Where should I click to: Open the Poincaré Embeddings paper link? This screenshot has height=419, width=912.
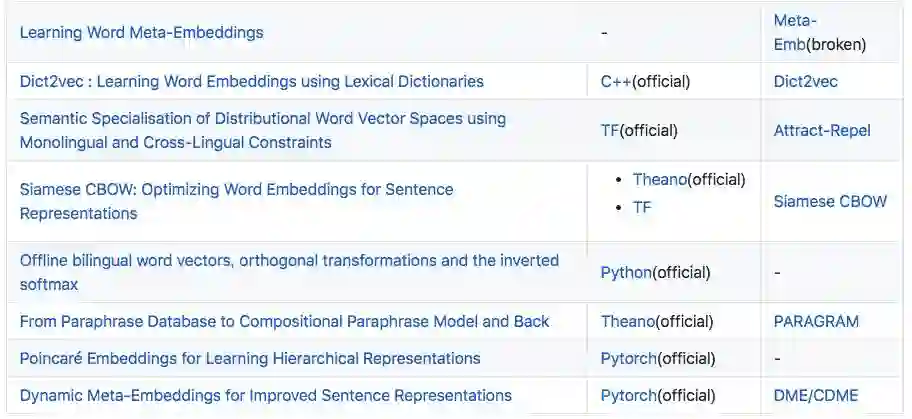[250, 358]
